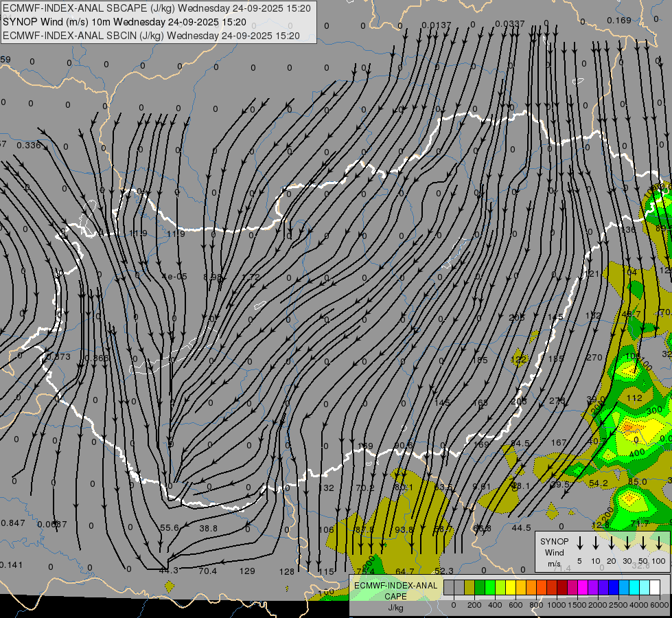Click the map value '54.2'
The height and width of the screenshot is (618, 672).
click(x=599, y=483)
